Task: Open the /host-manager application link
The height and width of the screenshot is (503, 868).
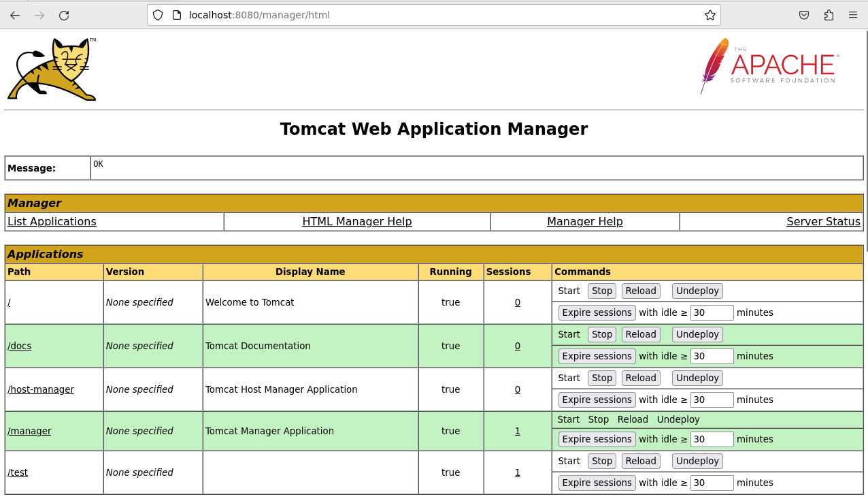Action: 41,389
